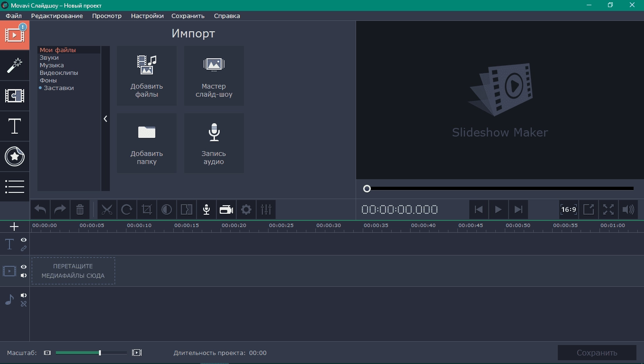
Task: Rotate the clip
Action: click(127, 209)
